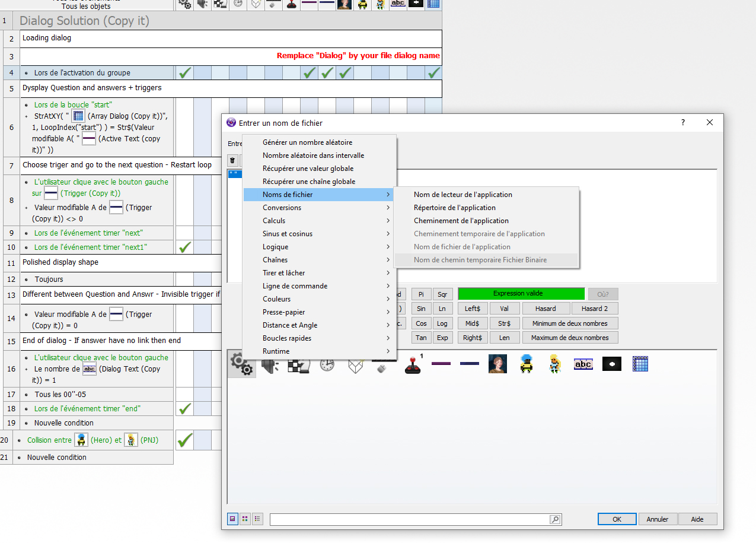The height and width of the screenshot is (543, 756).
Task: Click the trash delete icon in dialog
Action: [233, 160]
